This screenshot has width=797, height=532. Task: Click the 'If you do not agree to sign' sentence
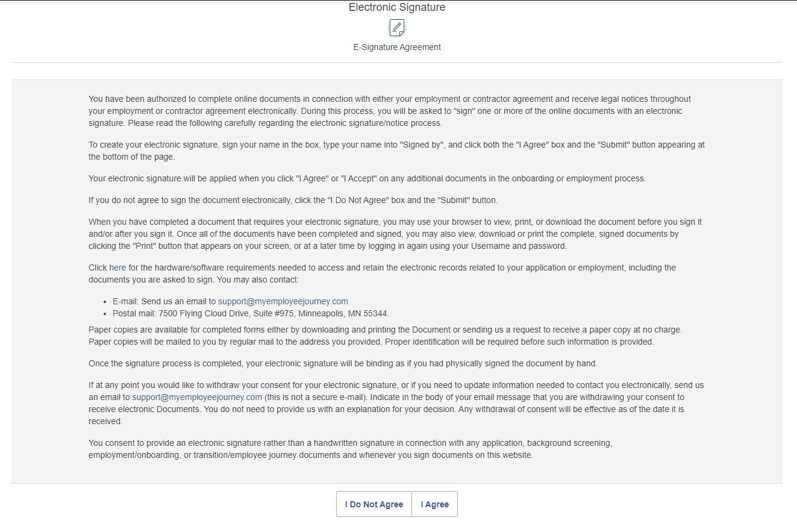(293, 200)
